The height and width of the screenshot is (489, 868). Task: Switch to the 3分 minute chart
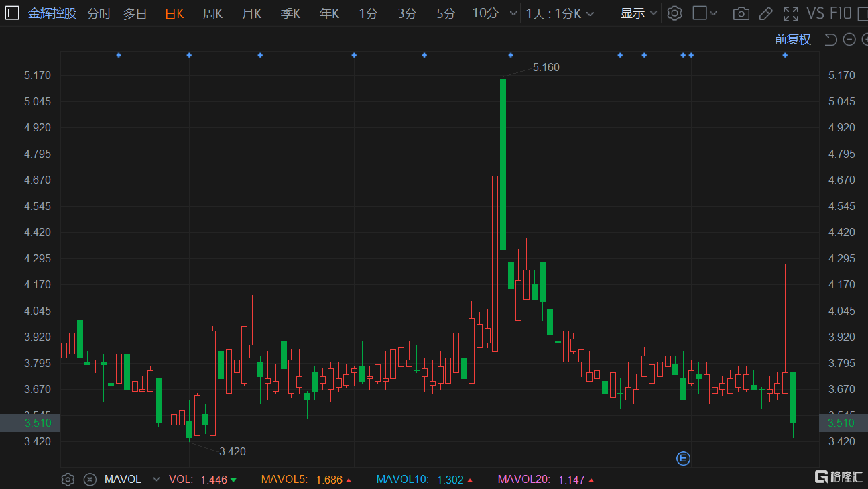click(407, 13)
